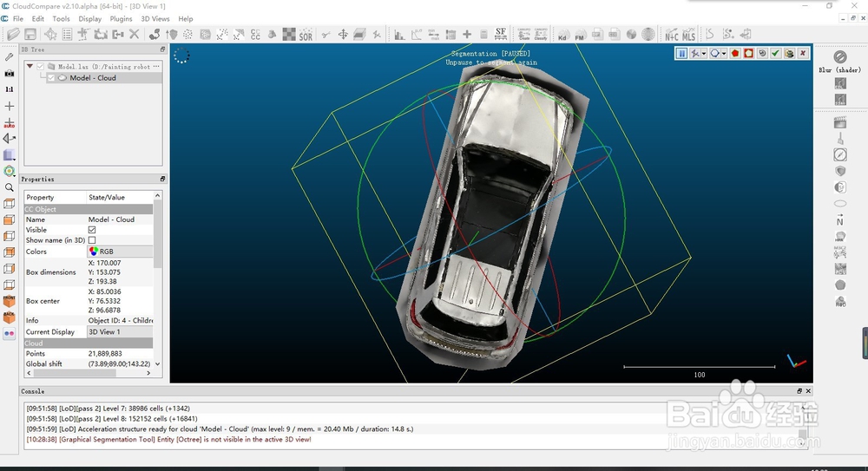The width and height of the screenshot is (868, 471).
Task: Toggle the Model - Cloud checkbox in DB Tree
Action: pos(51,78)
